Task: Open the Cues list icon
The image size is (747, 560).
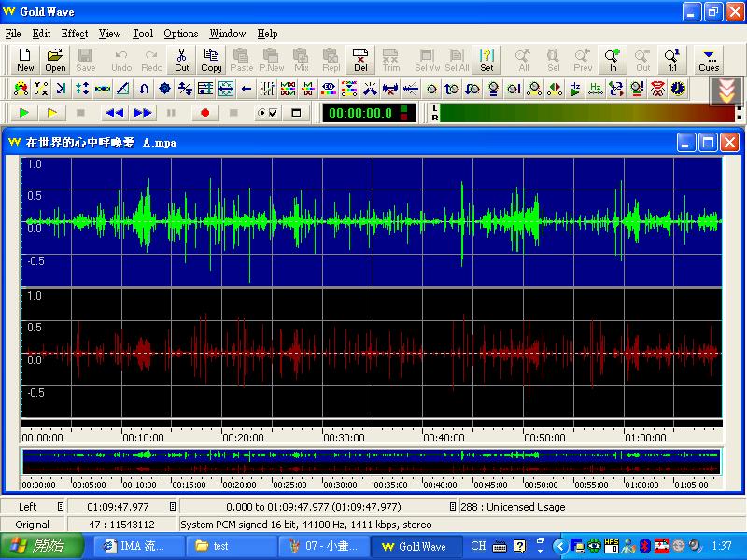Action: pyautogui.click(x=709, y=60)
